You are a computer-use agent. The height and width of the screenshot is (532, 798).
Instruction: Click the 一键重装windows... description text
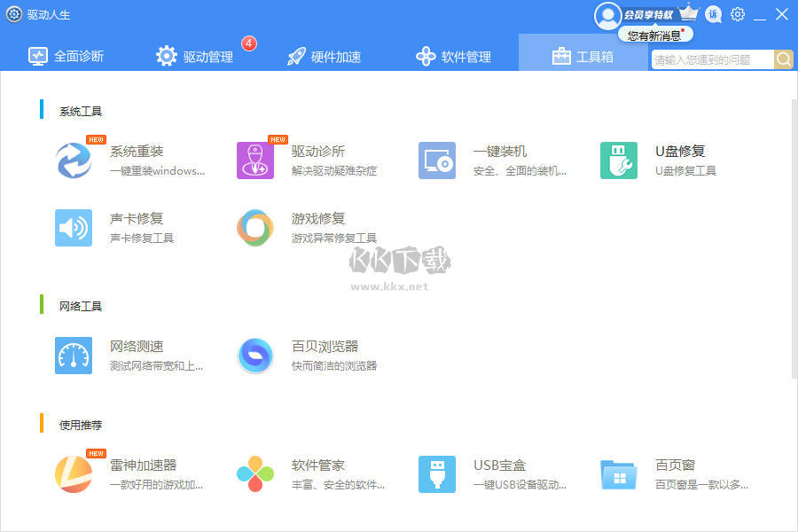[x=157, y=171]
